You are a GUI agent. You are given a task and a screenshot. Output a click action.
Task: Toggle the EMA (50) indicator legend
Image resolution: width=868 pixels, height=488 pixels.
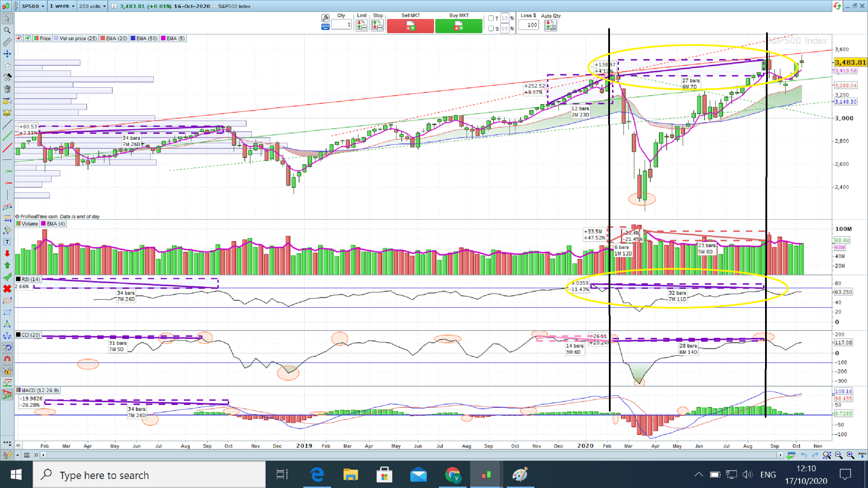(x=144, y=38)
